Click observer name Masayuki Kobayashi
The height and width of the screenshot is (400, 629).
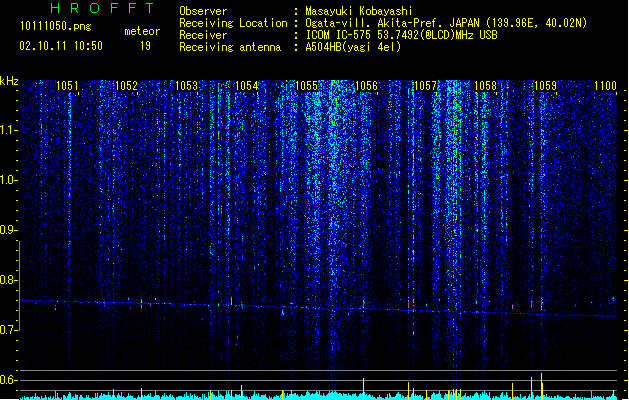click(359, 11)
